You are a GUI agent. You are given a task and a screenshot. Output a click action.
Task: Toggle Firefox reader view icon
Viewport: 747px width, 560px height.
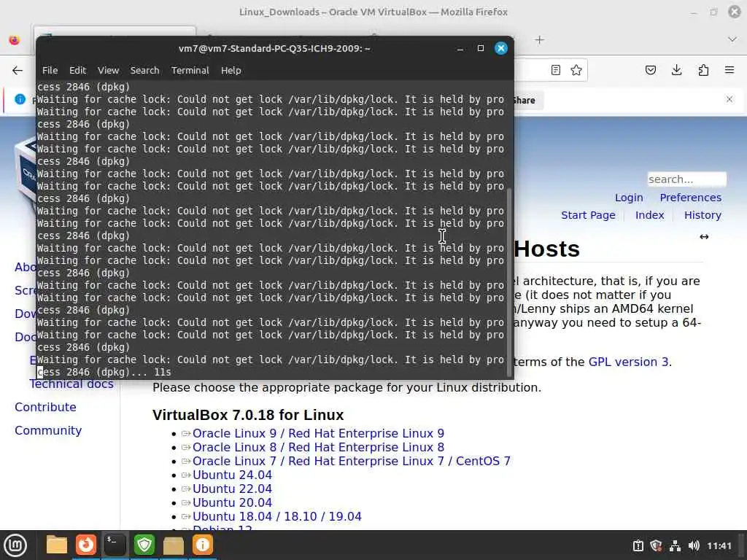point(555,70)
